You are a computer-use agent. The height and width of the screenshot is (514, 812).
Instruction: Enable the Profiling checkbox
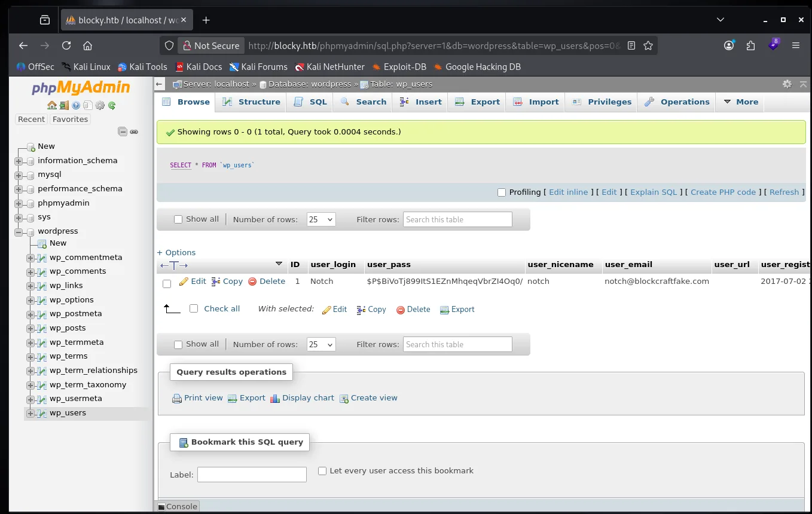(502, 192)
